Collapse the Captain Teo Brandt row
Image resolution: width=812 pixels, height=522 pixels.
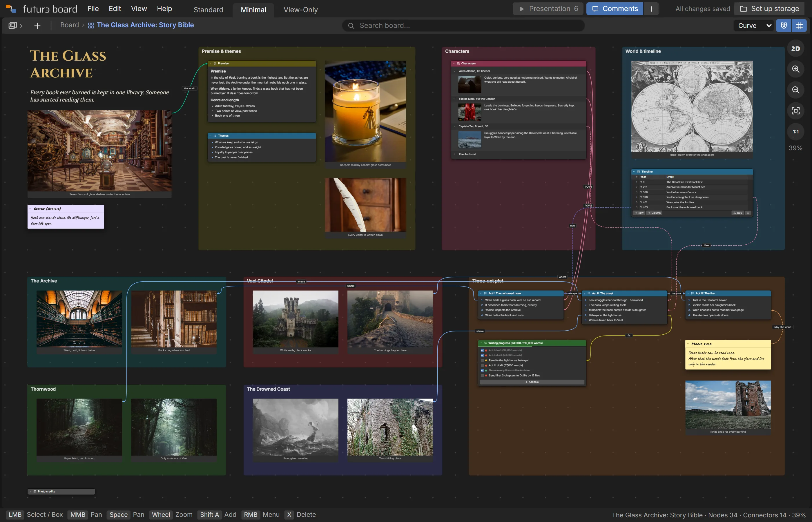(x=454, y=126)
